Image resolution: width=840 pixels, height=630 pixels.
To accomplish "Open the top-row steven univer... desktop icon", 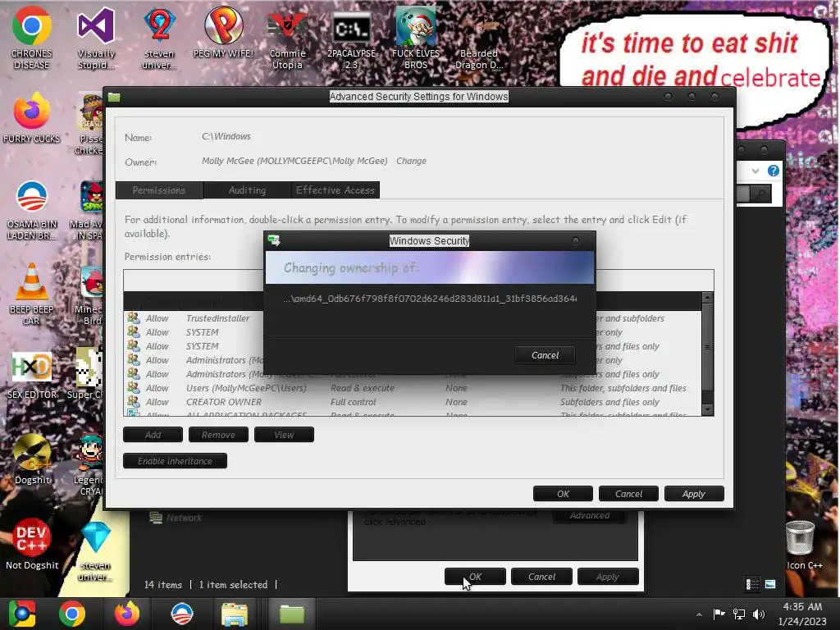I will [x=159, y=38].
